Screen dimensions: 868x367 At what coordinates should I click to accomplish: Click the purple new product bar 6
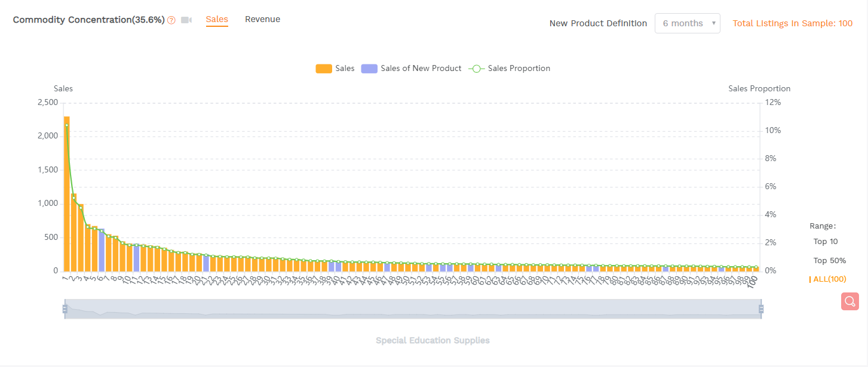click(102, 251)
